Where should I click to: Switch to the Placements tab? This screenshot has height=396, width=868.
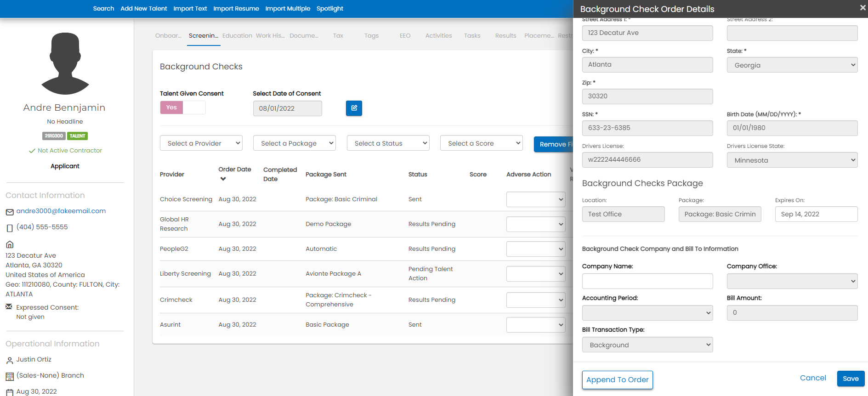[x=539, y=35]
